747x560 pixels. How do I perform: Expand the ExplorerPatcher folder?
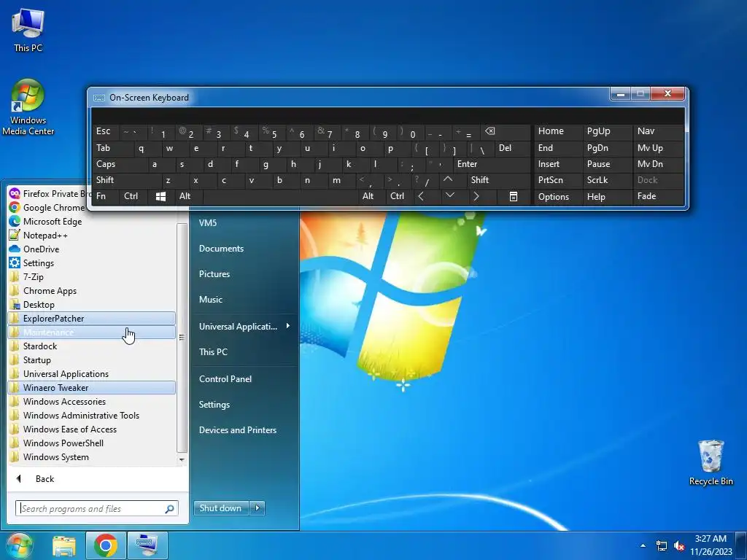[x=91, y=318]
